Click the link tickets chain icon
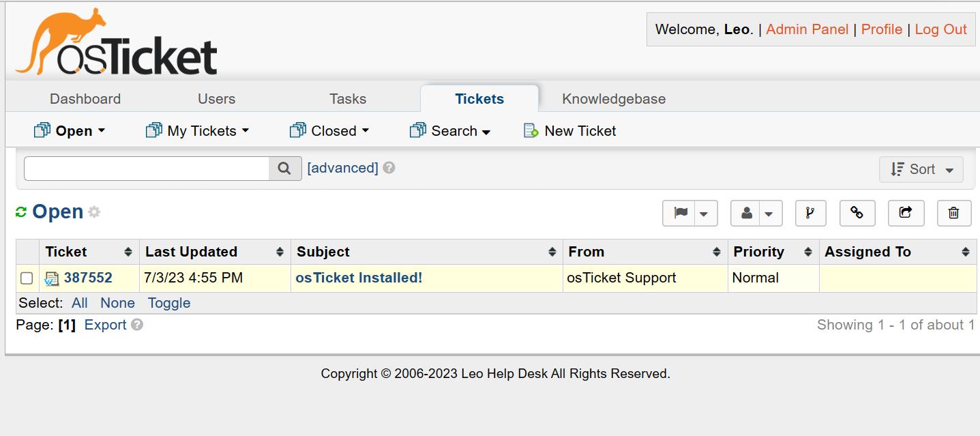 [857, 213]
